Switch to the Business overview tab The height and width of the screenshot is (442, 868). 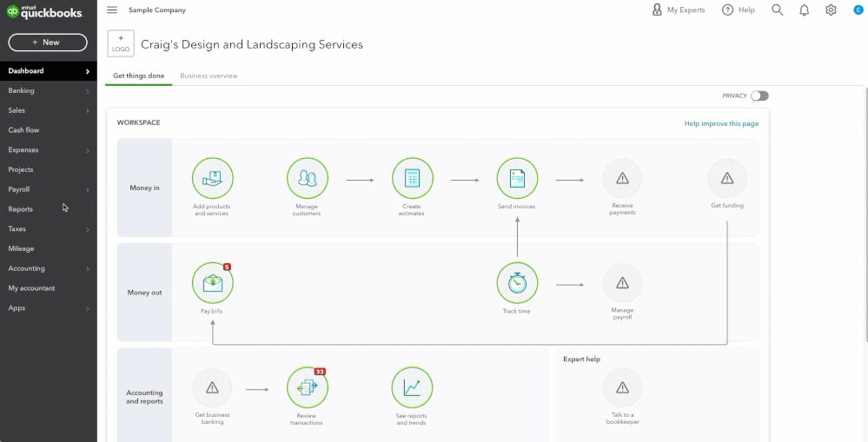coord(209,76)
